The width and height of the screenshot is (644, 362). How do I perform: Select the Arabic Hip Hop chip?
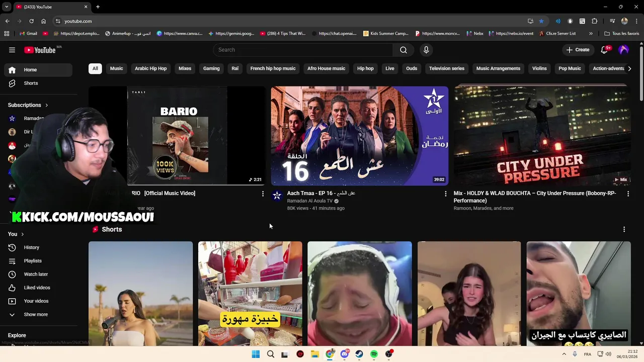[x=151, y=68]
